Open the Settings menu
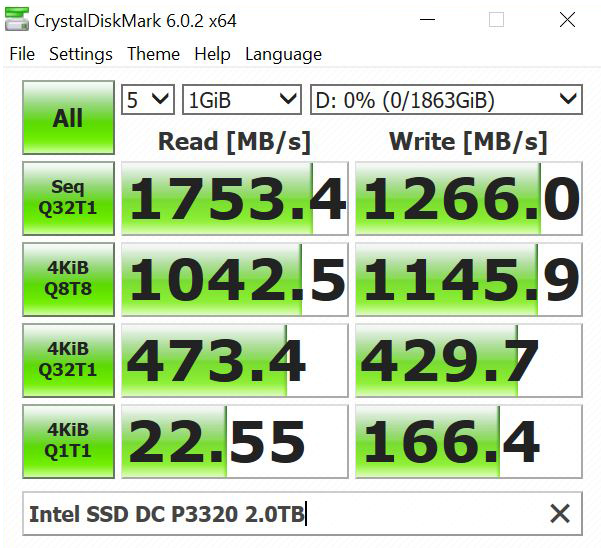Screen dimensions: 601x548 tap(81, 54)
